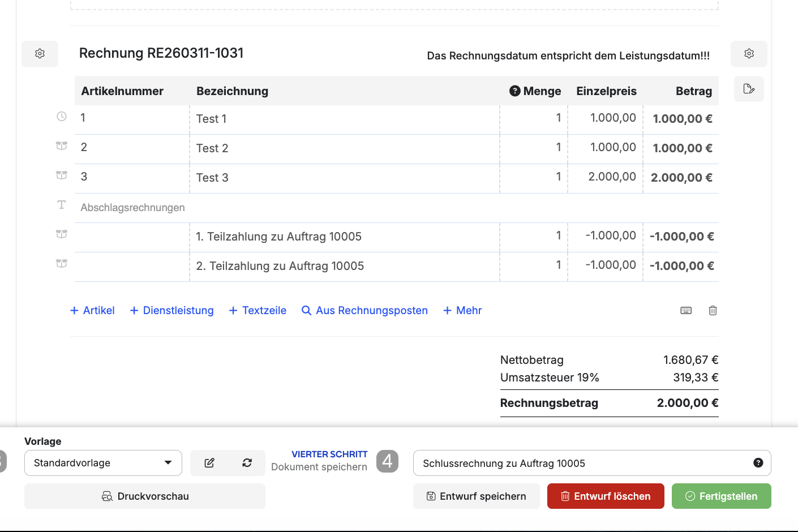Delete the draft via Entwurf löschen
798x532 pixels.
606,496
